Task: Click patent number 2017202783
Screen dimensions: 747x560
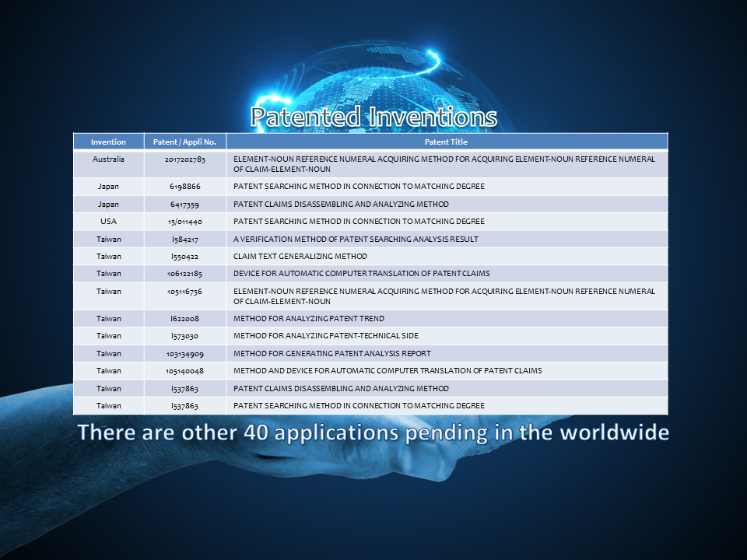Action: (185, 159)
